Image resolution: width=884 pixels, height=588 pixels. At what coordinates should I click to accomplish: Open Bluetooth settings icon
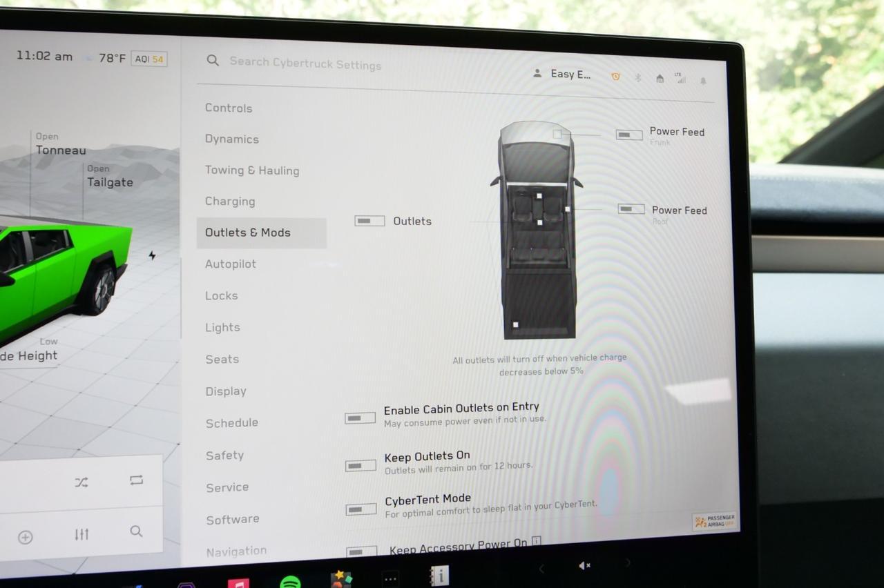pyautogui.click(x=638, y=78)
